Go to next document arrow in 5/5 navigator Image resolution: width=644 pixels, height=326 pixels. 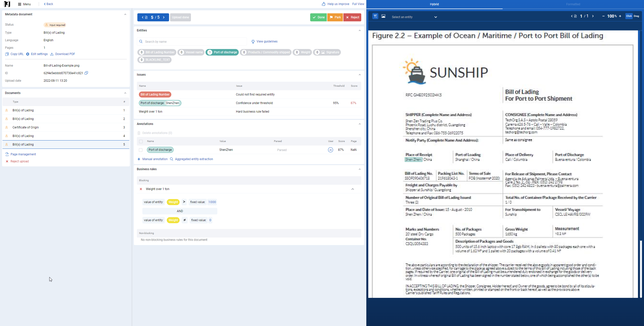point(164,17)
